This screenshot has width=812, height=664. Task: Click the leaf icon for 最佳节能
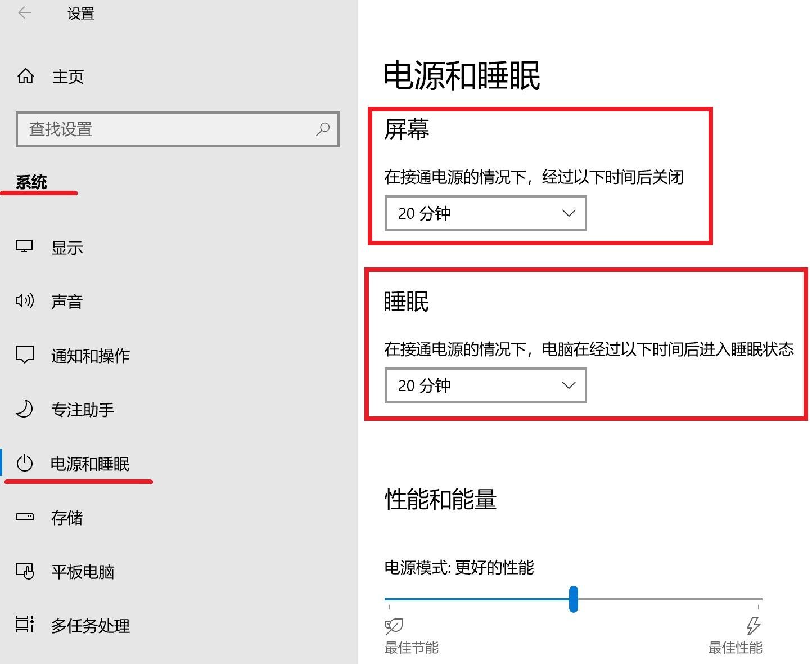tap(394, 626)
